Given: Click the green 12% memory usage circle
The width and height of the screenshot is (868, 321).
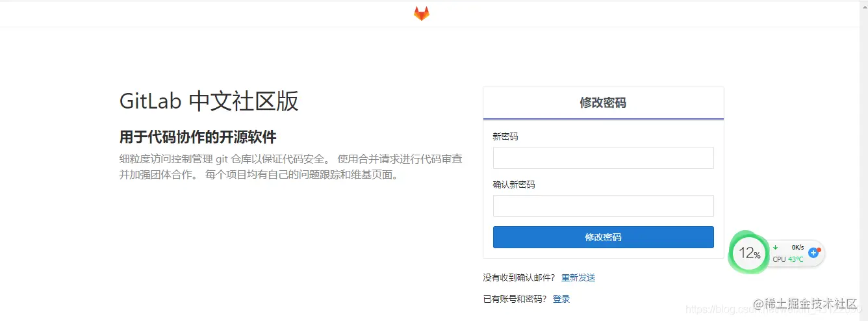Looking at the screenshot, I should coord(749,253).
